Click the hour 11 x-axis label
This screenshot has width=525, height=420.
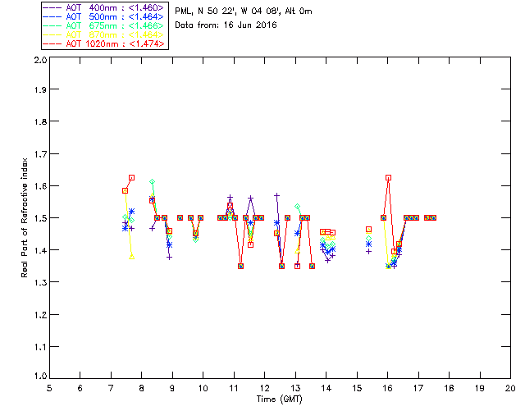[234, 388]
